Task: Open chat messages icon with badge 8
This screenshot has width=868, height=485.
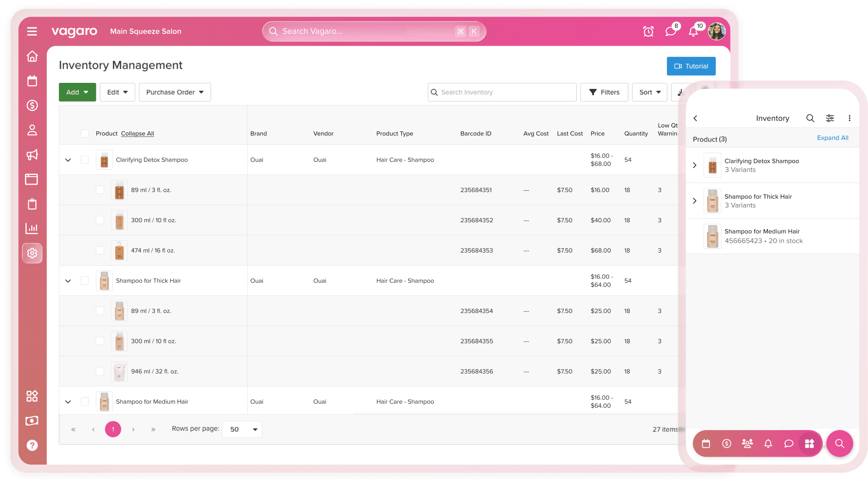Action: pyautogui.click(x=671, y=32)
